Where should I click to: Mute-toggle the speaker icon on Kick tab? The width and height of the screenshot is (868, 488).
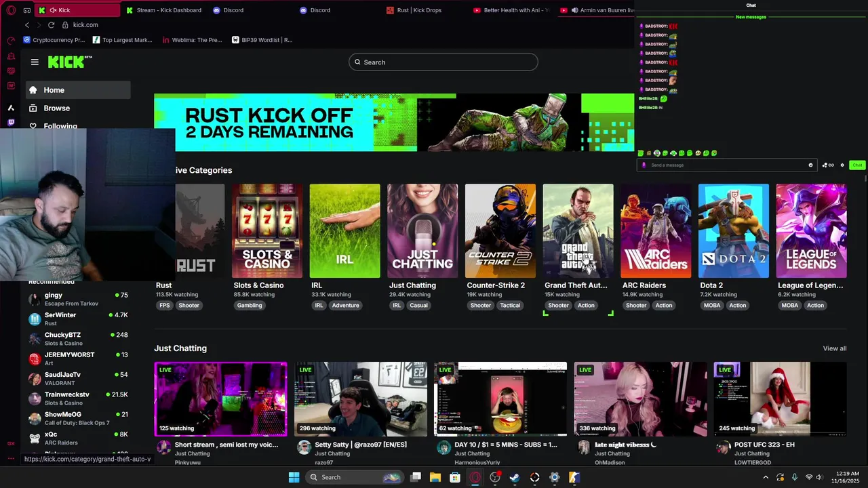coord(53,10)
